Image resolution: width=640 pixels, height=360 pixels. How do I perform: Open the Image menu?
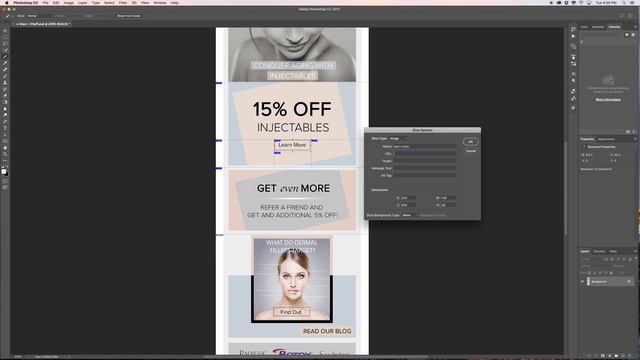click(x=69, y=3)
